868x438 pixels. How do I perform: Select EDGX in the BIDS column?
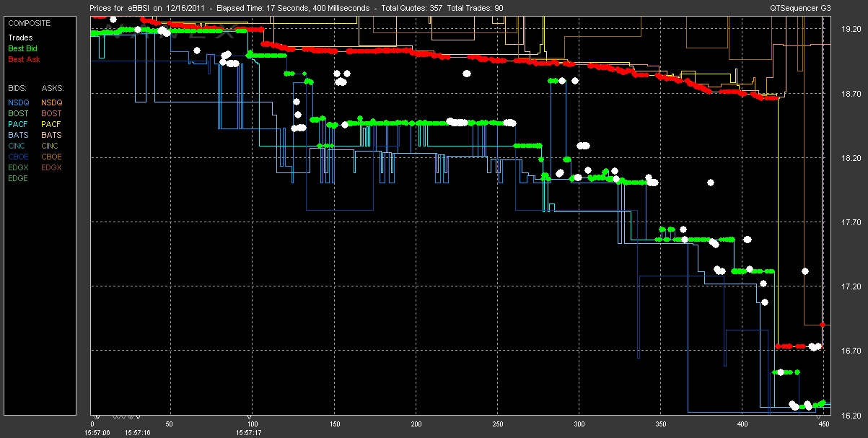tap(19, 167)
